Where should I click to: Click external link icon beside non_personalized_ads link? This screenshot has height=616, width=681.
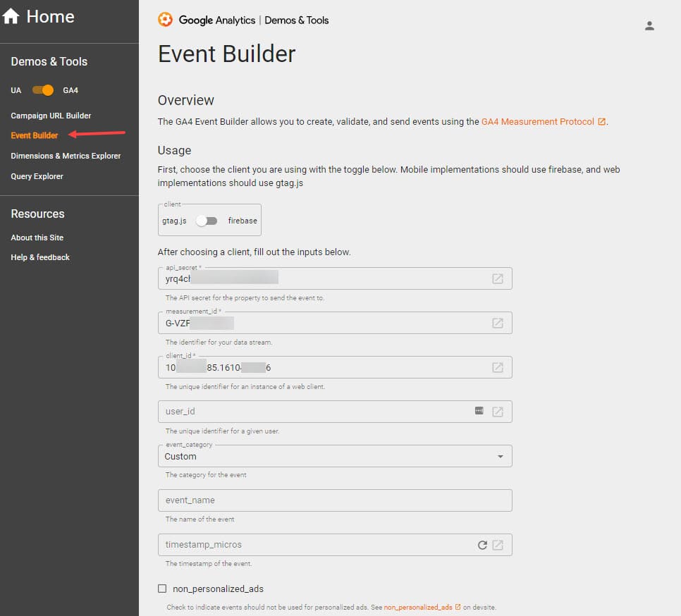(458, 607)
